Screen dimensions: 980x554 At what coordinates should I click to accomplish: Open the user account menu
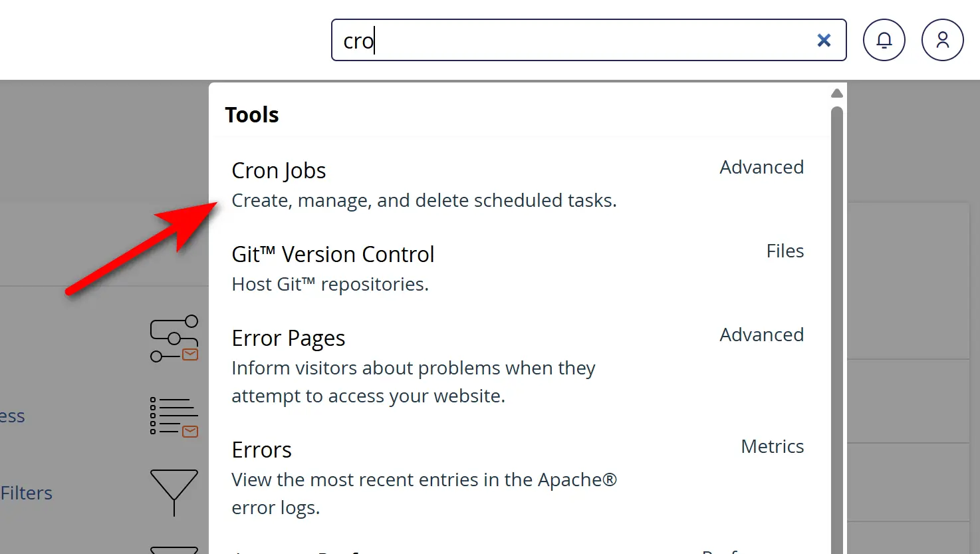[942, 40]
